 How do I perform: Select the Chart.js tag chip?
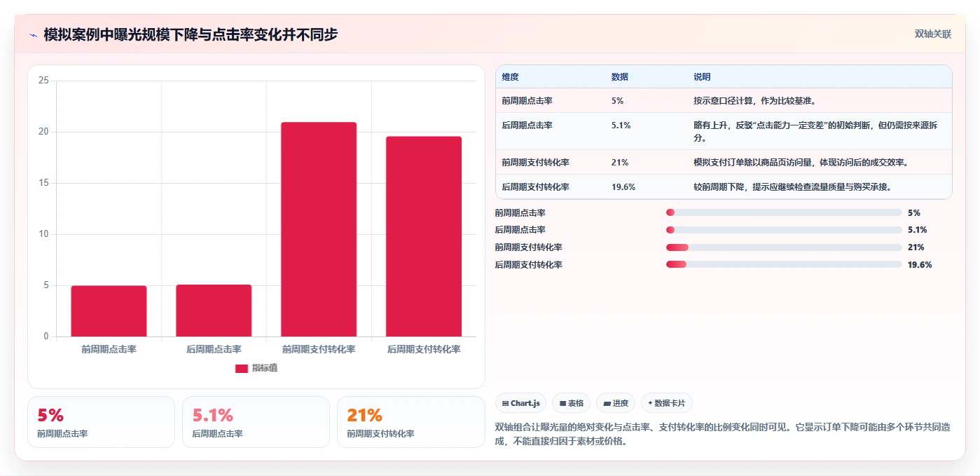coord(520,403)
